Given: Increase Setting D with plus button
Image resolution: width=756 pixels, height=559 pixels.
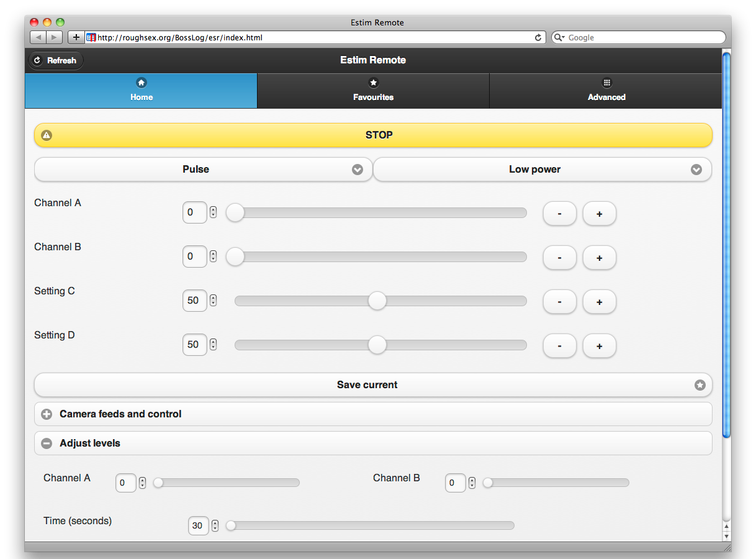Looking at the screenshot, I should point(599,346).
